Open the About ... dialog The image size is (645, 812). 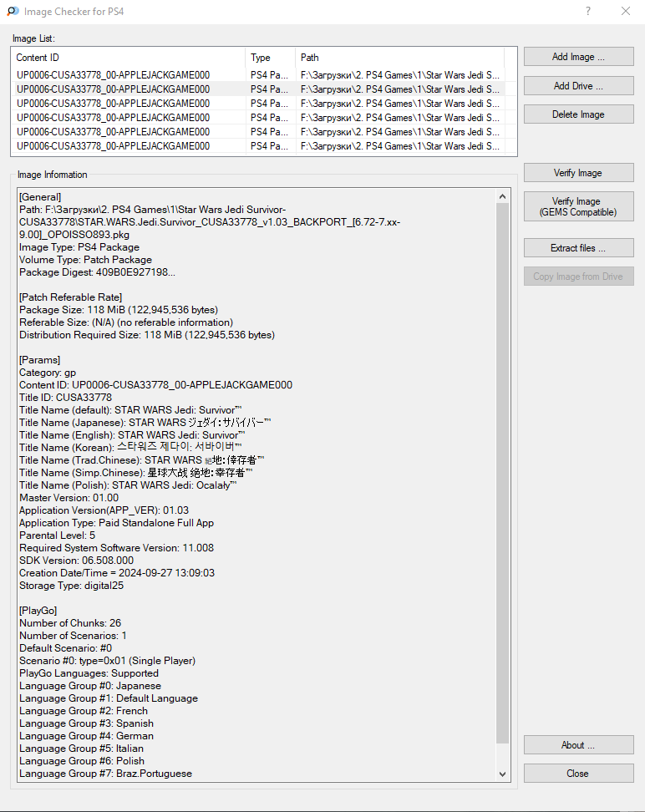(578, 745)
